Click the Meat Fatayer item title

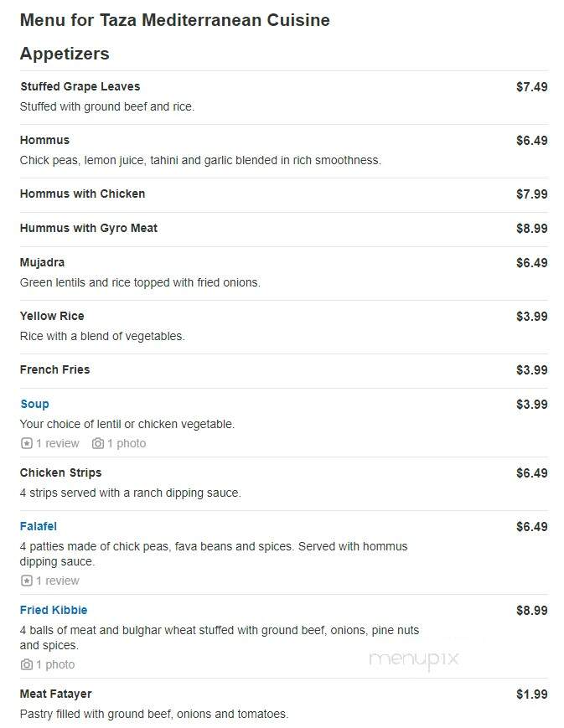pyautogui.click(x=56, y=694)
